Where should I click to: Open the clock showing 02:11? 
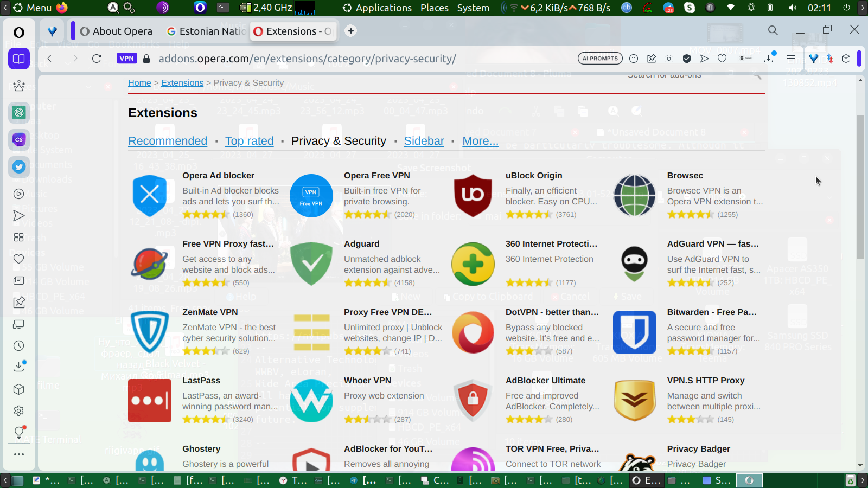point(819,8)
